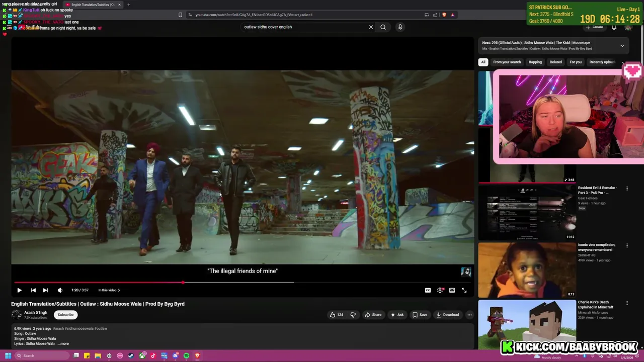Mute the video volume speaker icon
The height and width of the screenshot is (362, 644).
coord(60,290)
